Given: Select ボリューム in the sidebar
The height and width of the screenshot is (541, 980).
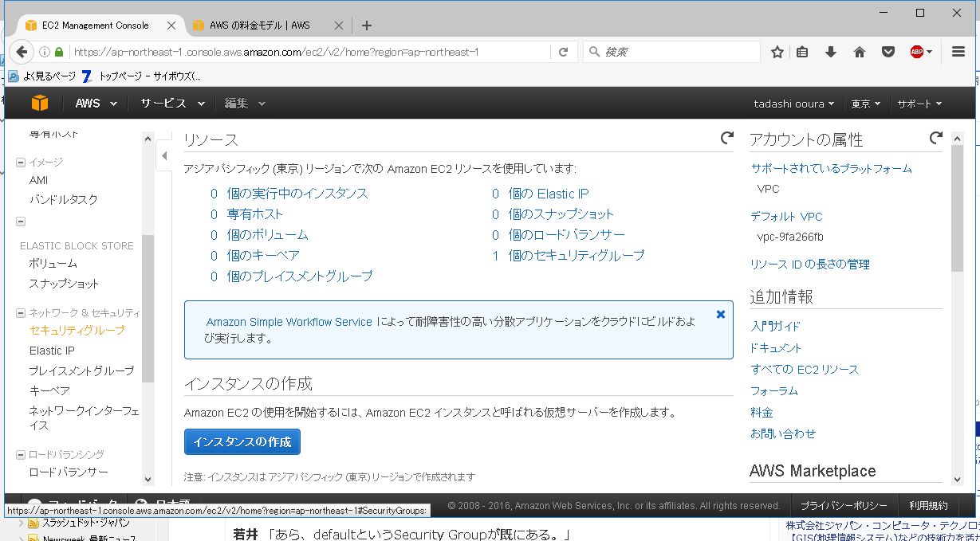Looking at the screenshot, I should point(53,263).
